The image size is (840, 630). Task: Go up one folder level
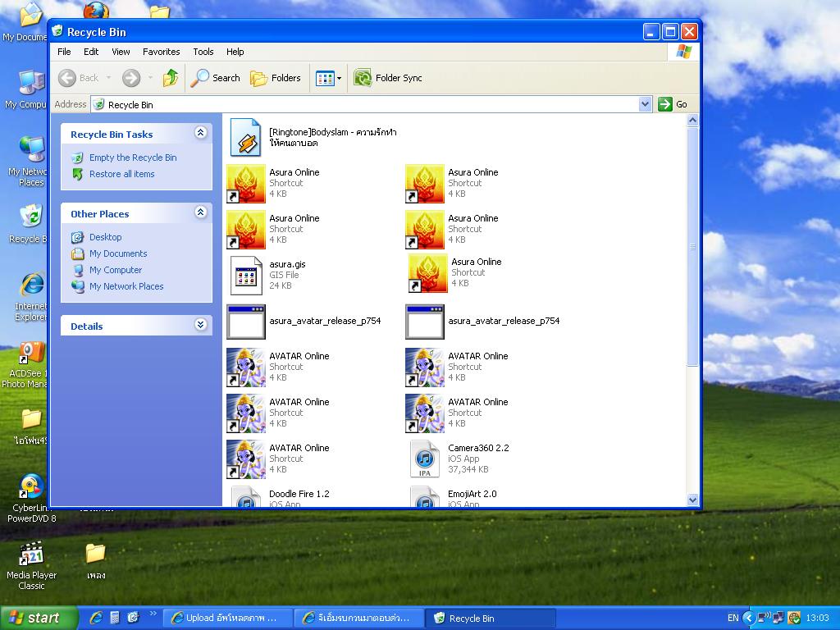click(x=171, y=78)
